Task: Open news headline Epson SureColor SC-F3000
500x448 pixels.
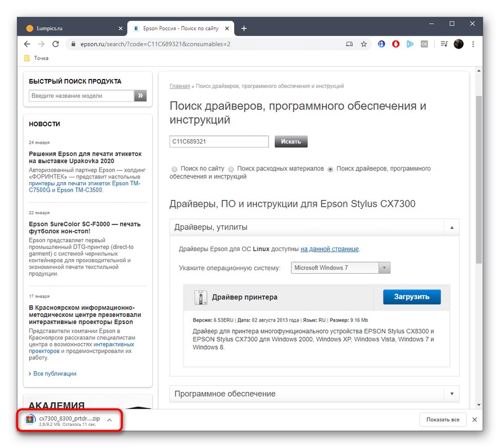Action: coord(85,227)
